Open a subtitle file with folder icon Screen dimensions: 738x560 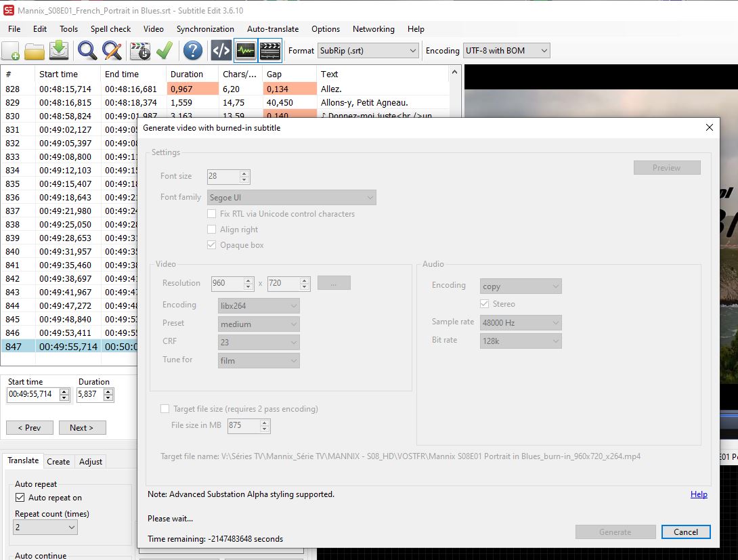click(x=35, y=50)
